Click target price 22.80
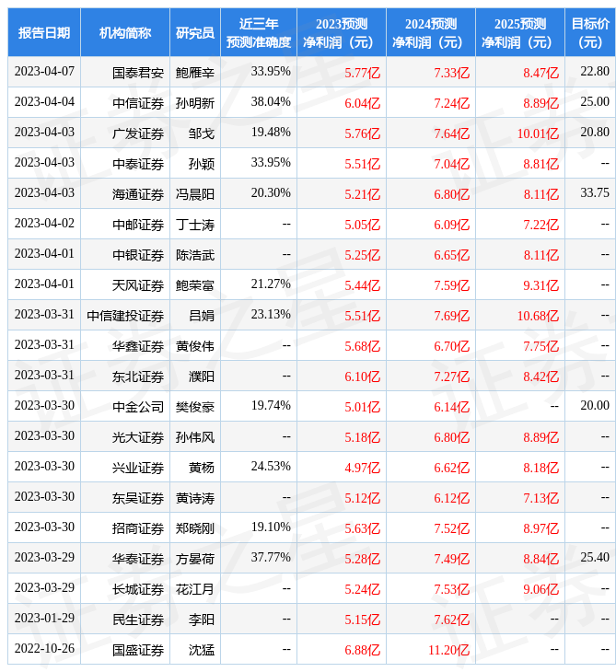Viewport: 616px width, 672px height. tap(595, 71)
